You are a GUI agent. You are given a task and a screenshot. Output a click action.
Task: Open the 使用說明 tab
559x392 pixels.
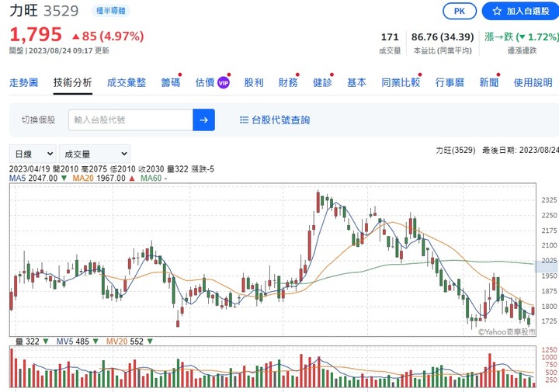(533, 83)
